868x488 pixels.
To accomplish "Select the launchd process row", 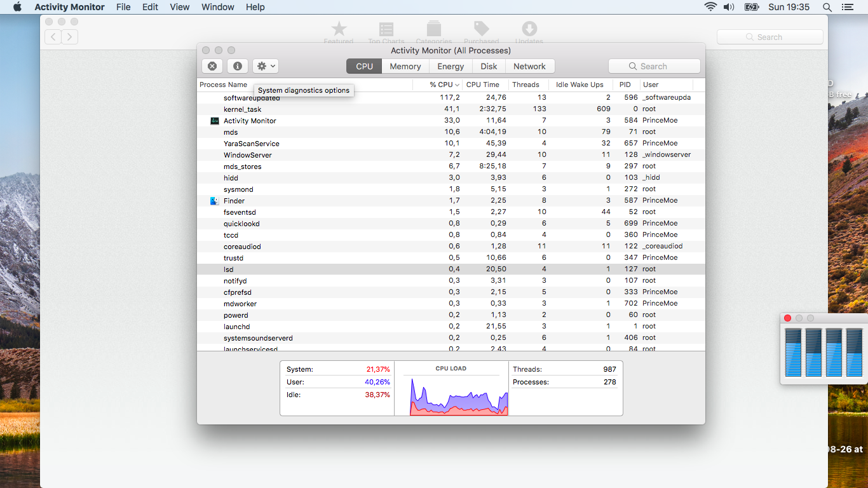I will pyautogui.click(x=451, y=327).
